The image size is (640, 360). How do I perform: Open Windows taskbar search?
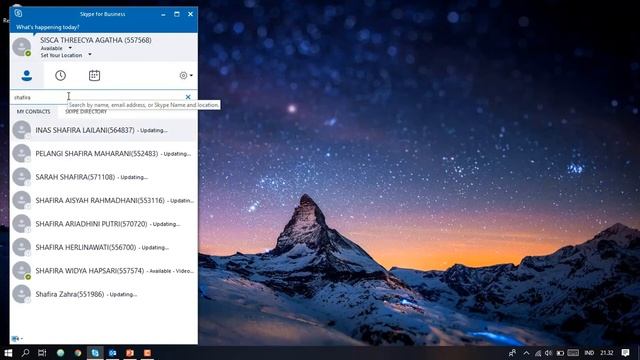click(x=25, y=353)
